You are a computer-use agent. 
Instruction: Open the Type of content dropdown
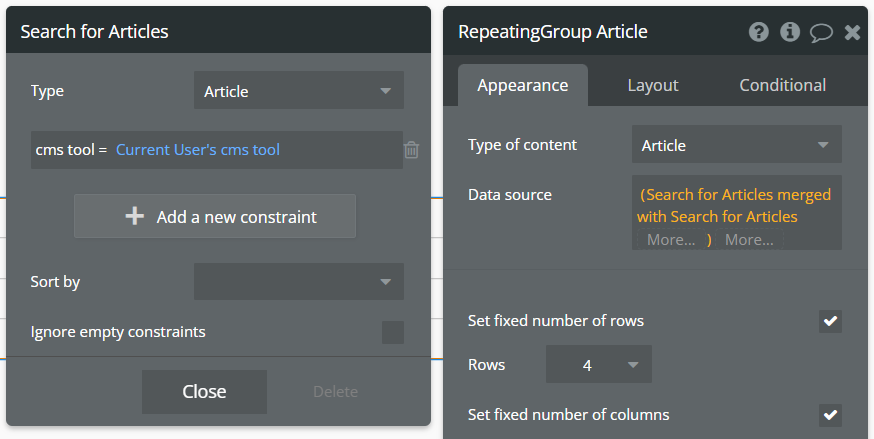click(736, 145)
